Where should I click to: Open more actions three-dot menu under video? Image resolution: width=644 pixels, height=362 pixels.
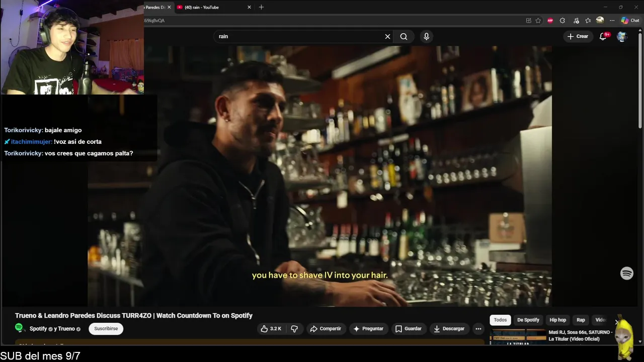point(478,328)
